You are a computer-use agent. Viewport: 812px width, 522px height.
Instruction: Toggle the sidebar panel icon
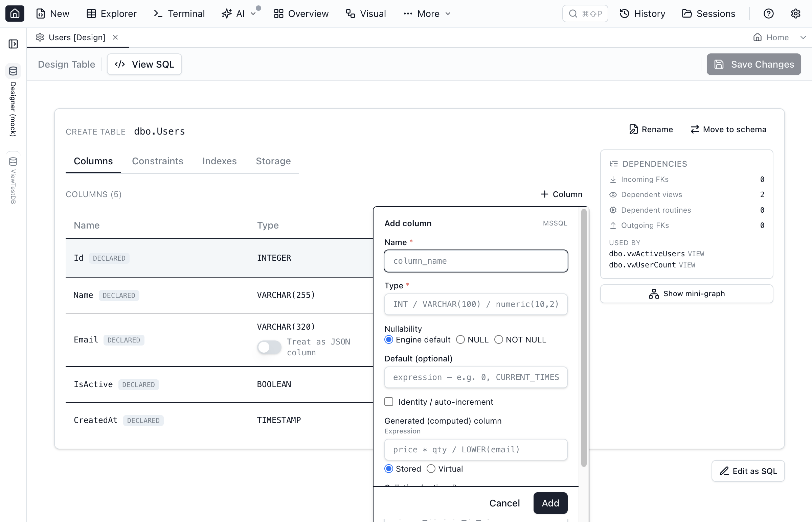click(13, 44)
